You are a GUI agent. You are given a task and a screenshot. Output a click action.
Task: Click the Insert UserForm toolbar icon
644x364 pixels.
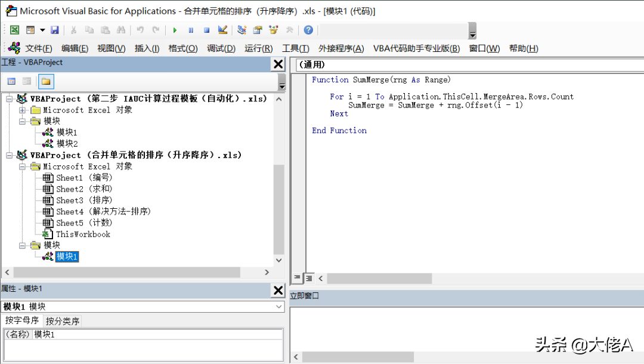pyautogui.click(x=30, y=30)
